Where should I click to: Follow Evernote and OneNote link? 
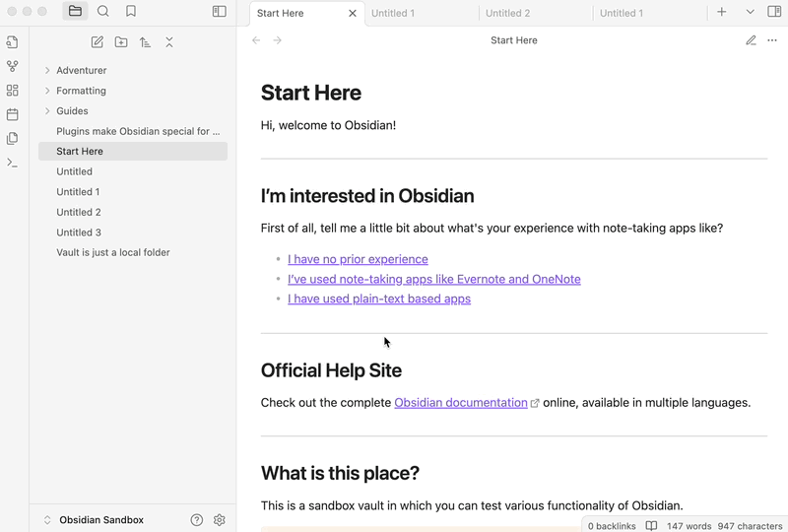point(434,279)
